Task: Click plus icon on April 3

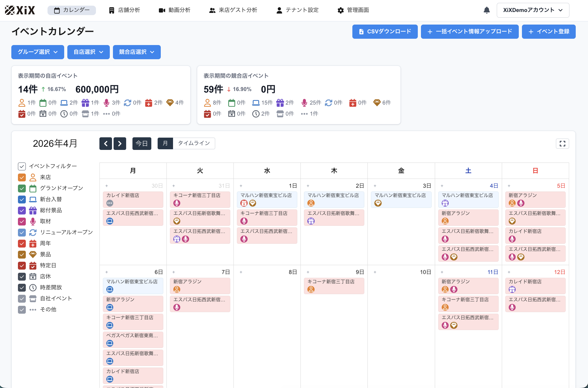Action: coord(375,186)
